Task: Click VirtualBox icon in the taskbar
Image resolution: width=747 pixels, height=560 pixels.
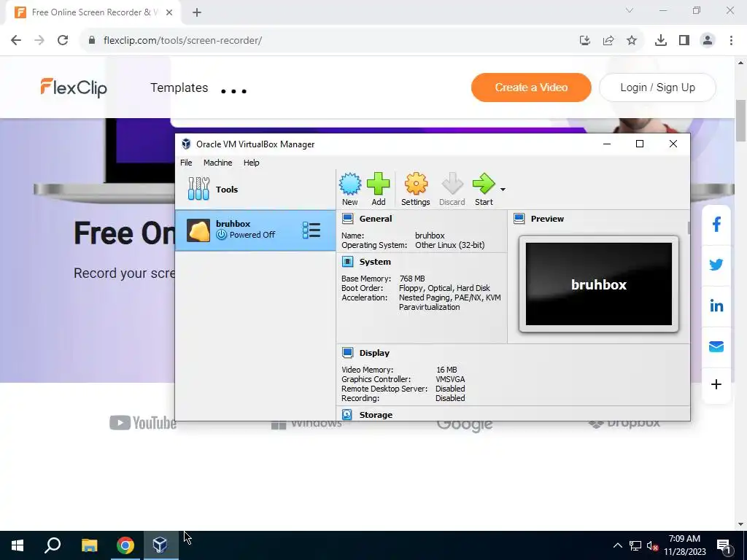Action: coord(160,545)
